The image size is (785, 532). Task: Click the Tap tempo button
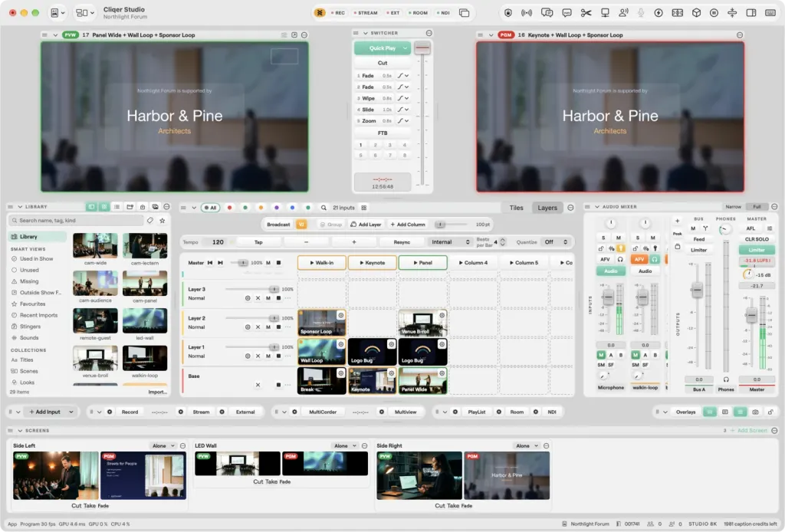(x=258, y=242)
